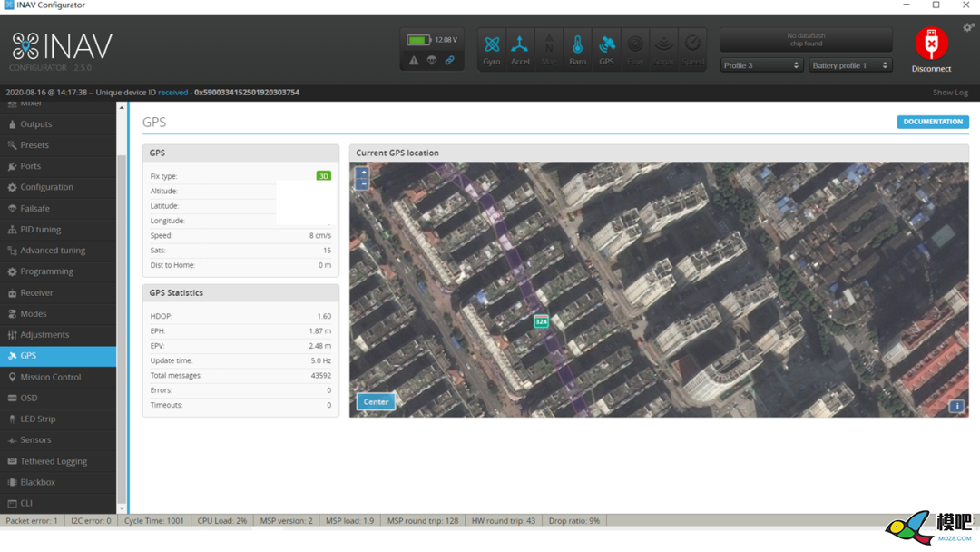Click the Configuration gear icon in sidebar
The image size is (980, 552).
click(12, 188)
